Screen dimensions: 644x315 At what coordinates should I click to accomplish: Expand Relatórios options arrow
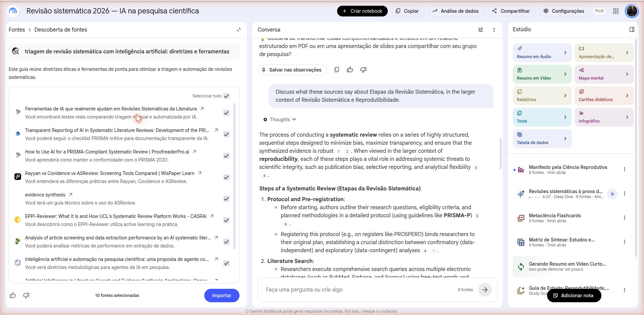565,96
